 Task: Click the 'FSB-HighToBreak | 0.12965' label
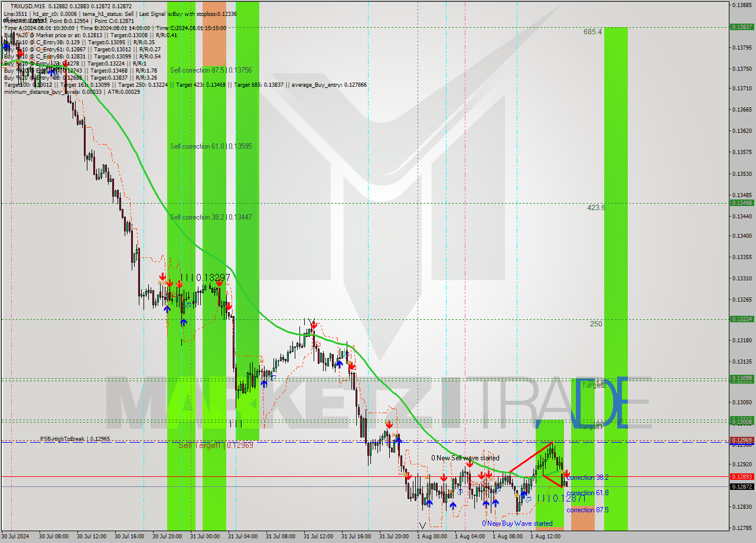pyautogui.click(x=75, y=439)
